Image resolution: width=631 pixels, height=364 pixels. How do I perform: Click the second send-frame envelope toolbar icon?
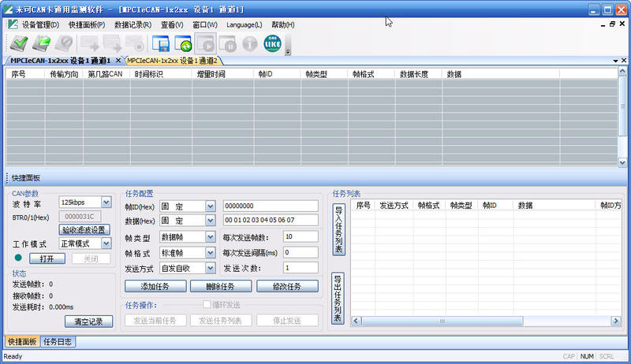pos(112,43)
